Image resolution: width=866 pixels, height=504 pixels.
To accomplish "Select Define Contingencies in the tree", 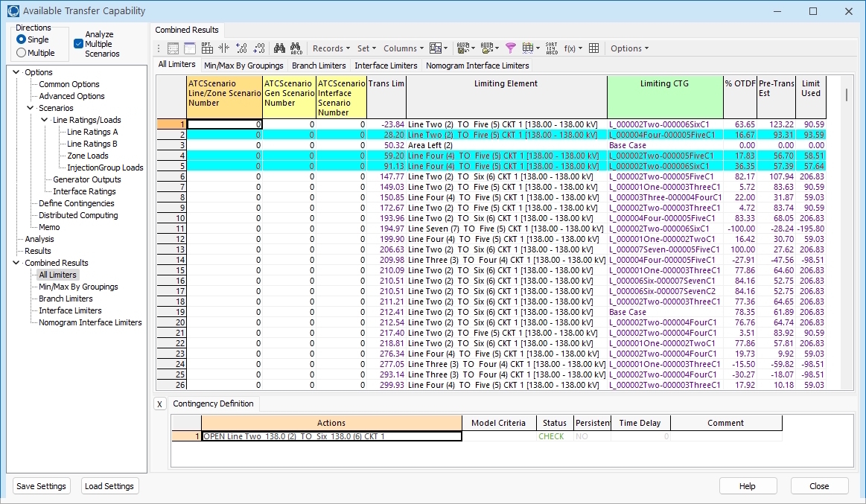I will (77, 203).
